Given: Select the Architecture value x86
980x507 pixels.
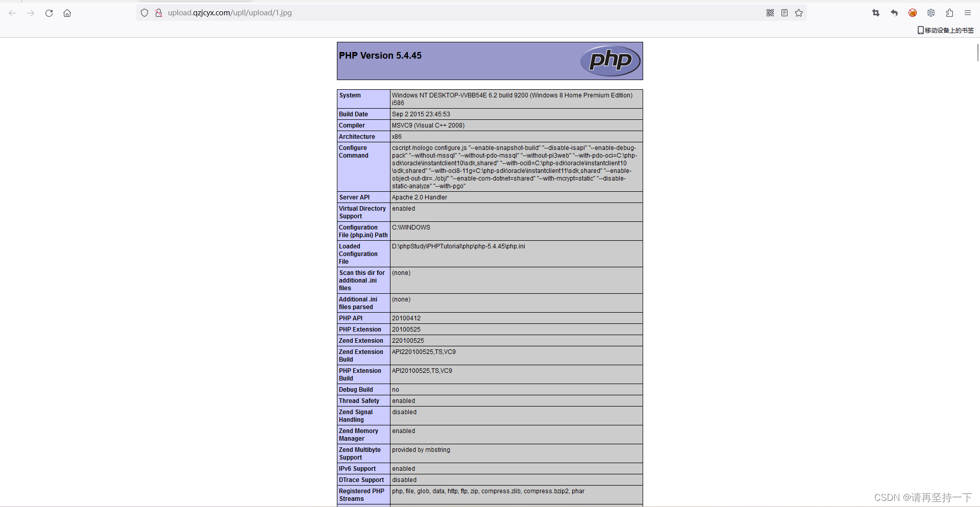Looking at the screenshot, I should [x=397, y=137].
